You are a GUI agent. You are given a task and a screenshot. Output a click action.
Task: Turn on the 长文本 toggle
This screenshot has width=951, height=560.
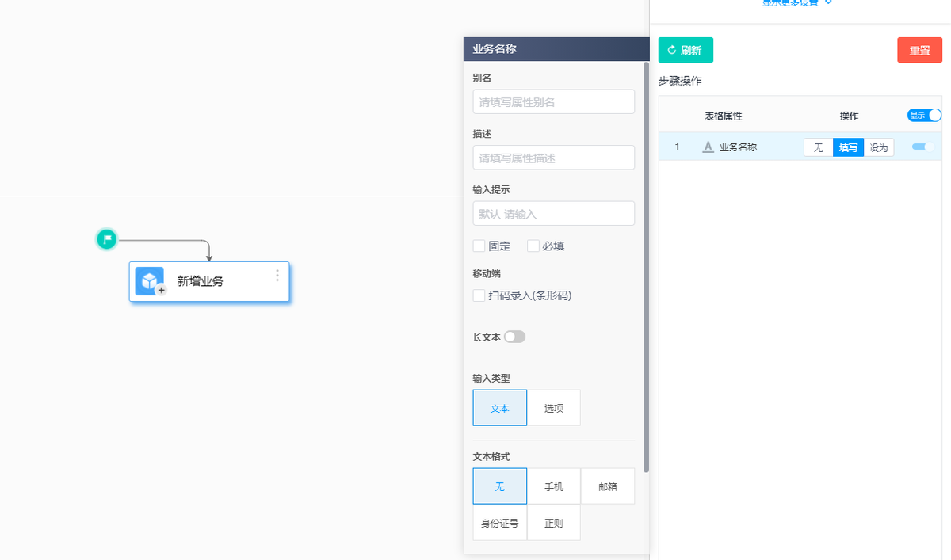(514, 336)
